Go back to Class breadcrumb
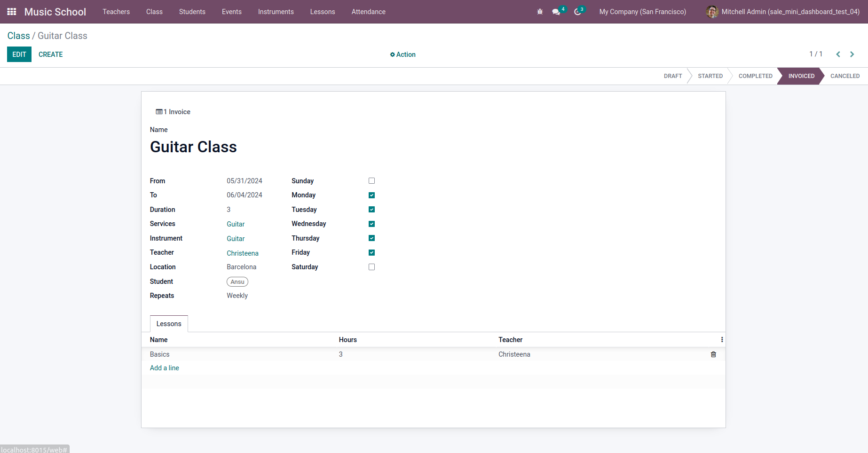This screenshot has height=453, width=868. point(19,36)
